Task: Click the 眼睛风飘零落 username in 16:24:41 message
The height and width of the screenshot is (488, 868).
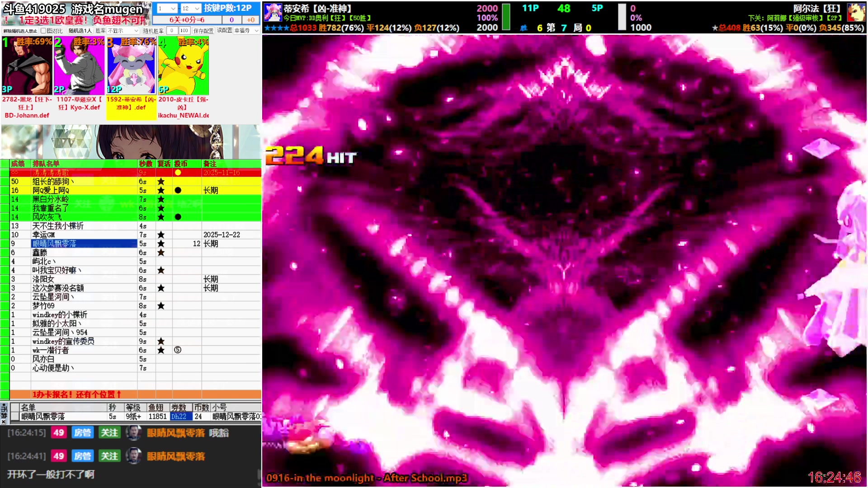Action: tap(176, 456)
